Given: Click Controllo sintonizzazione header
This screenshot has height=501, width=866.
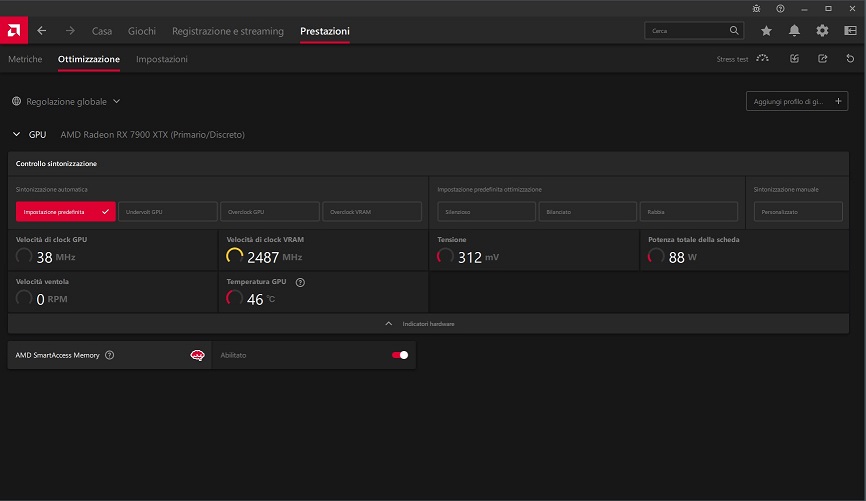Looking at the screenshot, I should [56, 164].
